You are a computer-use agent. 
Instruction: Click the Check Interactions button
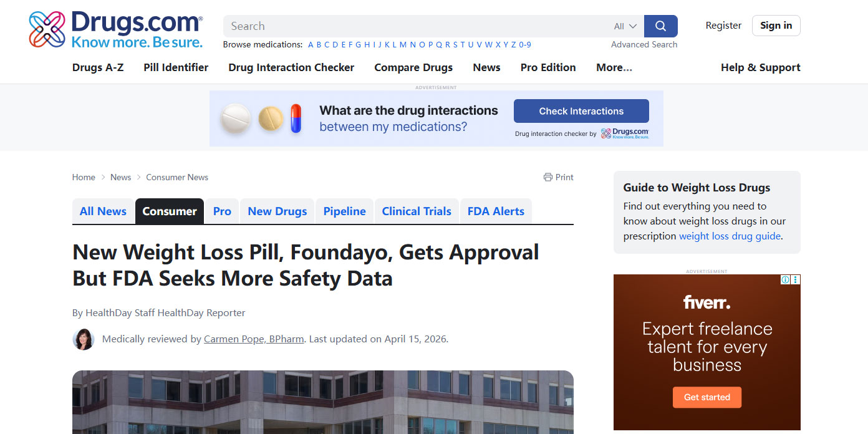click(581, 111)
